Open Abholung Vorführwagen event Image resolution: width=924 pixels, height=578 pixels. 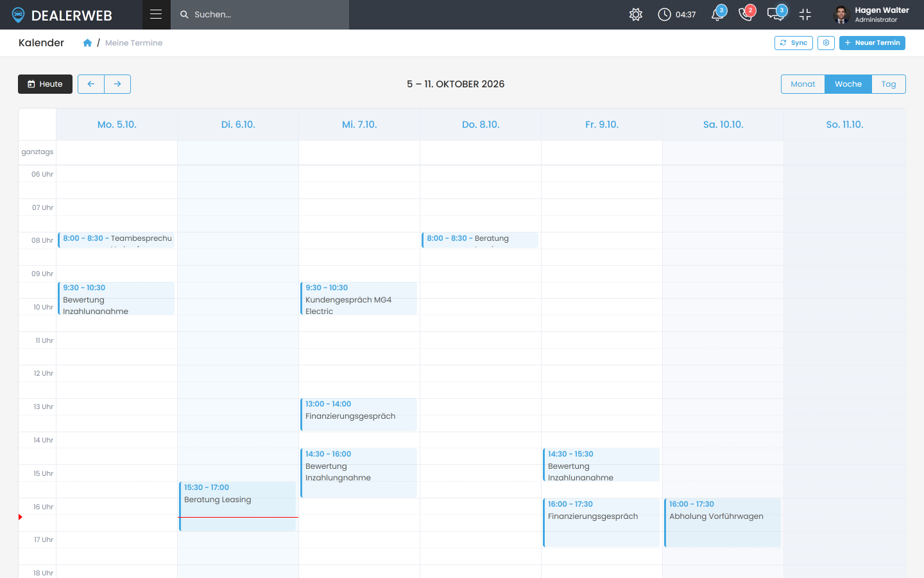click(x=723, y=523)
